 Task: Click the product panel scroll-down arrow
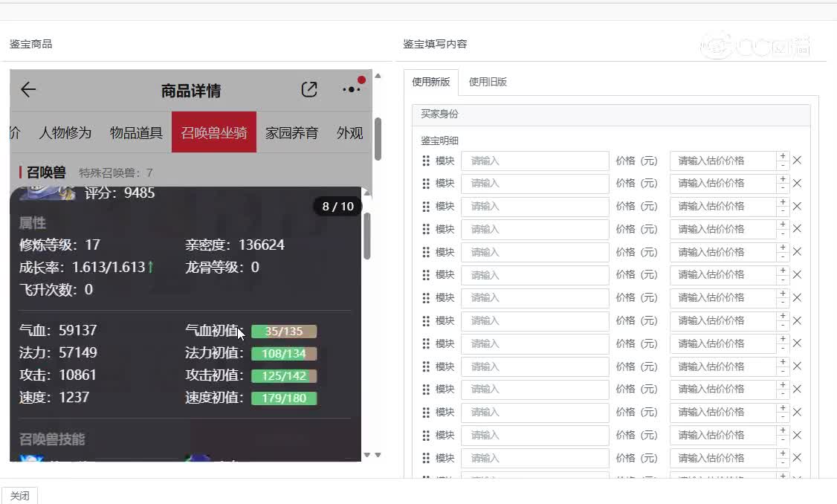coord(378,455)
